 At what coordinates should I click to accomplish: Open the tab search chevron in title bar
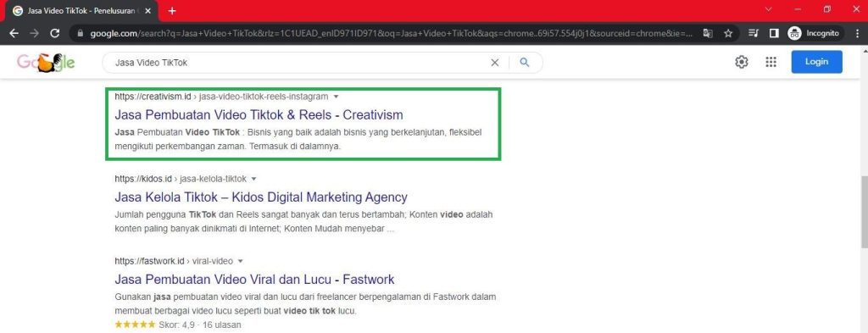[x=768, y=8]
